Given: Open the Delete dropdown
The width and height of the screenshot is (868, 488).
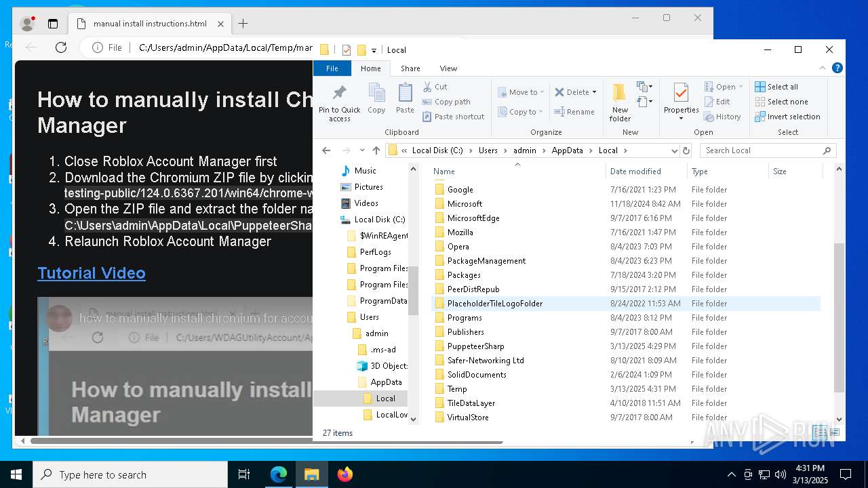Looking at the screenshot, I should click(575, 92).
